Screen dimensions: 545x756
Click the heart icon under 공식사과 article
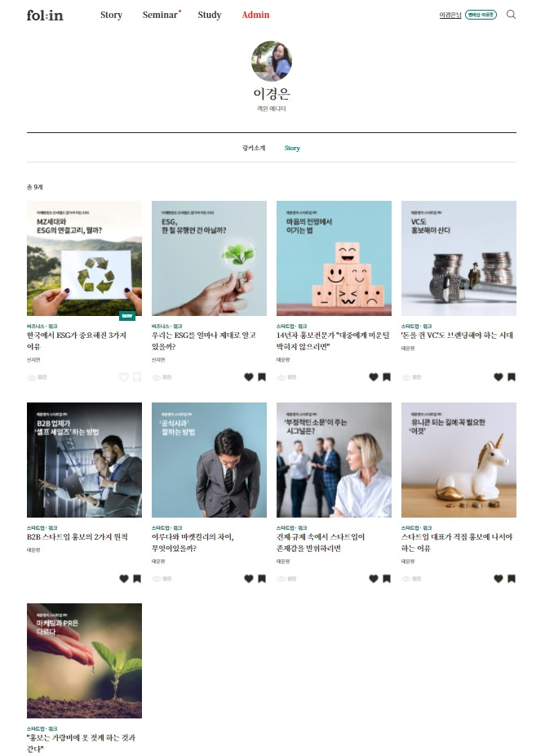(x=249, y=579)
